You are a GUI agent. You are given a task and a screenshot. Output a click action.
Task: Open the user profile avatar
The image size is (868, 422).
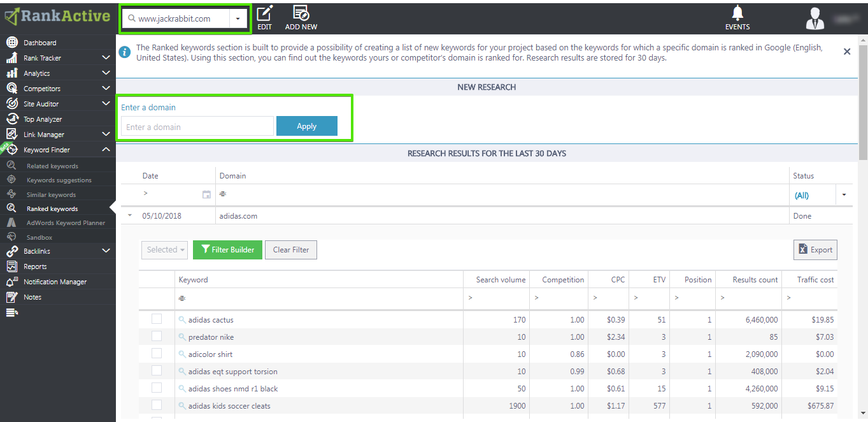point(815,18)
